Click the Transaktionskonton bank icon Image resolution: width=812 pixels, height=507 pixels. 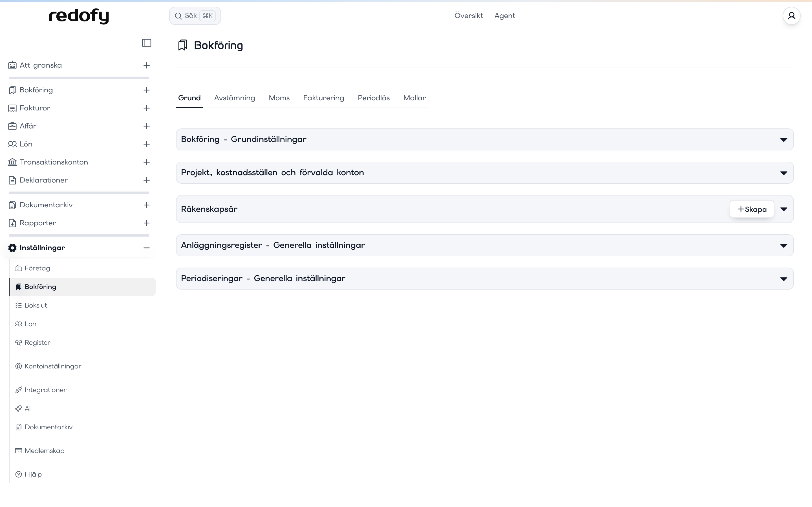click(x=12, y=162)
